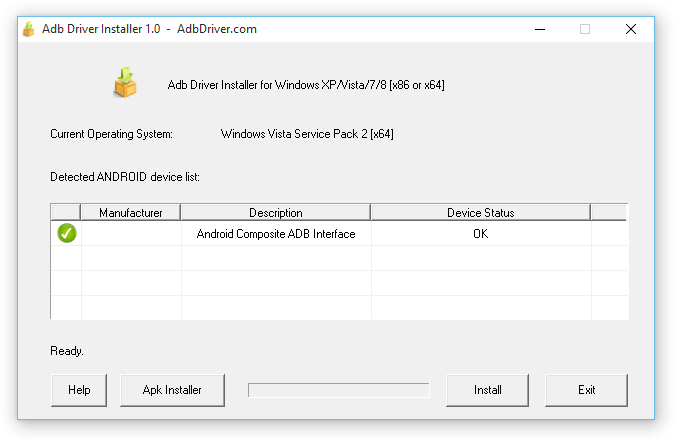
Task: Click the OK device status cell
Action: (x=480, y=234)
